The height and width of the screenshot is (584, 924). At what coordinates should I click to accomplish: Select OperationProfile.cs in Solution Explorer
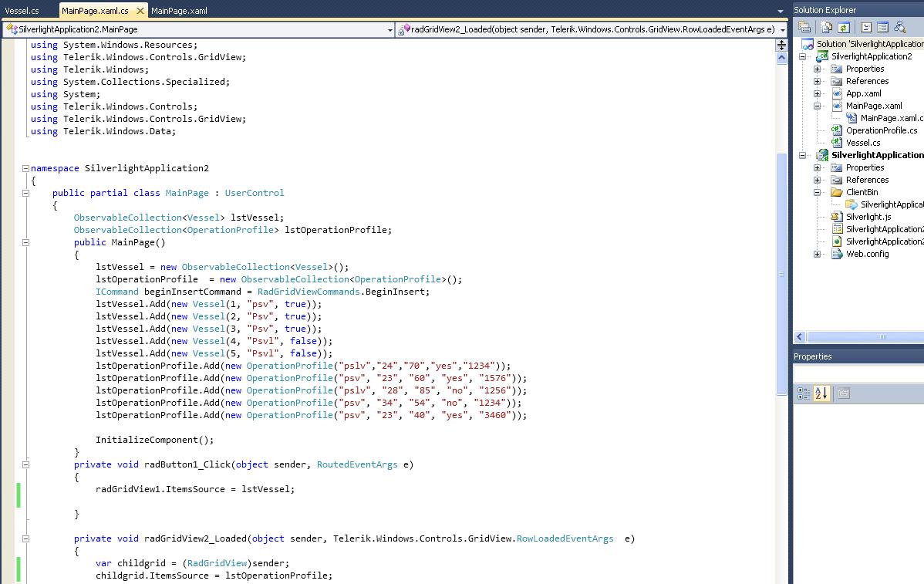(x=882, y=131)
